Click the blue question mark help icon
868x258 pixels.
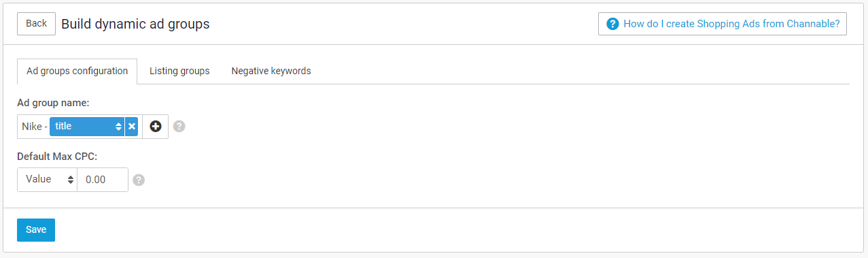coord(612,24)
